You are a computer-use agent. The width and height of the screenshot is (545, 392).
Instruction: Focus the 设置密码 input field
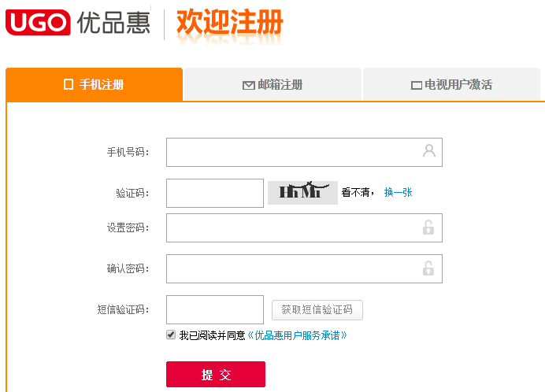click(x=291, y=227)
